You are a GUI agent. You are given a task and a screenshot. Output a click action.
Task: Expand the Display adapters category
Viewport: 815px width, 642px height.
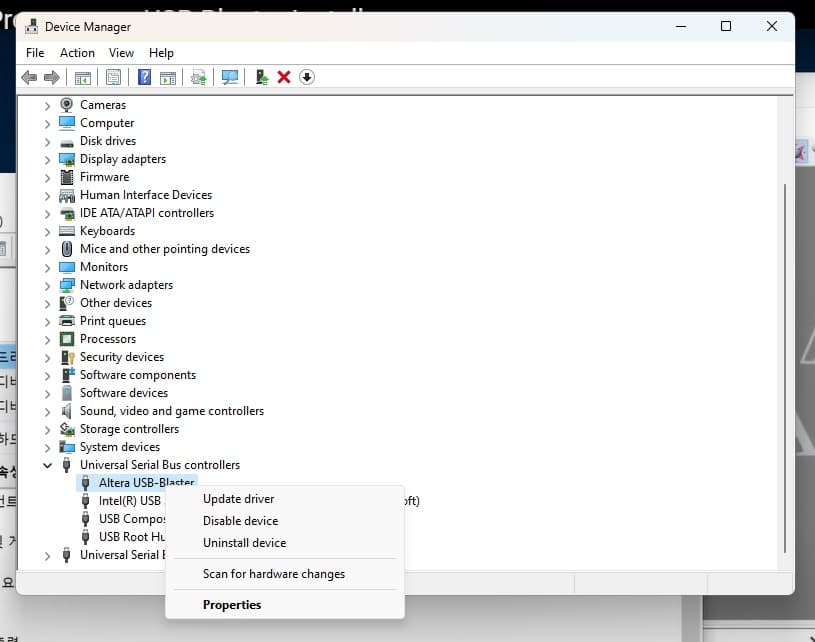coord(47,160)
